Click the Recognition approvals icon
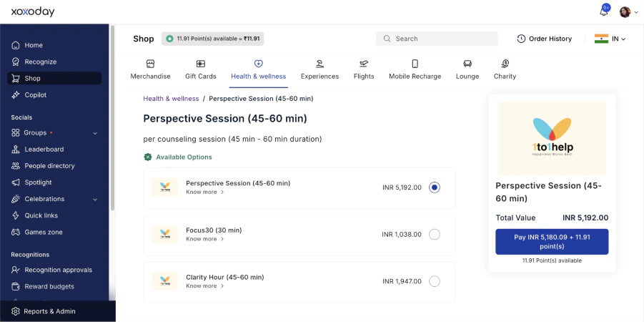This screenshot has width=644, height=322. (16, 270)
